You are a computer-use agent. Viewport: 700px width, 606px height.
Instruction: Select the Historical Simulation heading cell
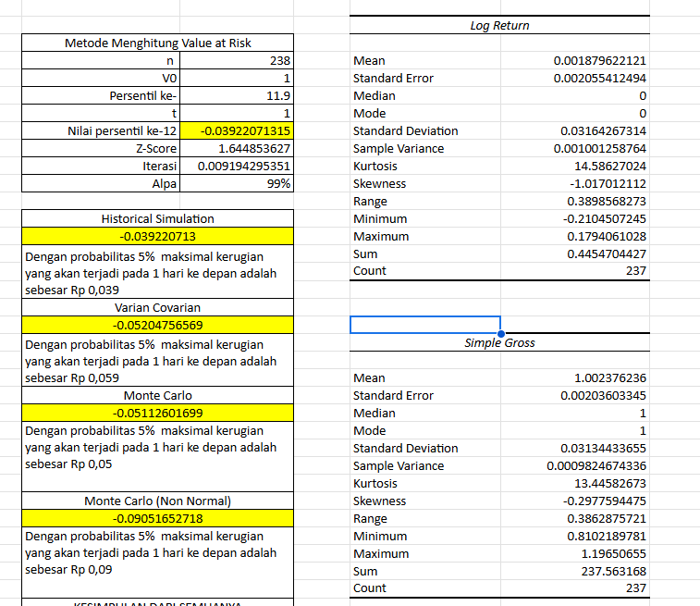(157, 218)
